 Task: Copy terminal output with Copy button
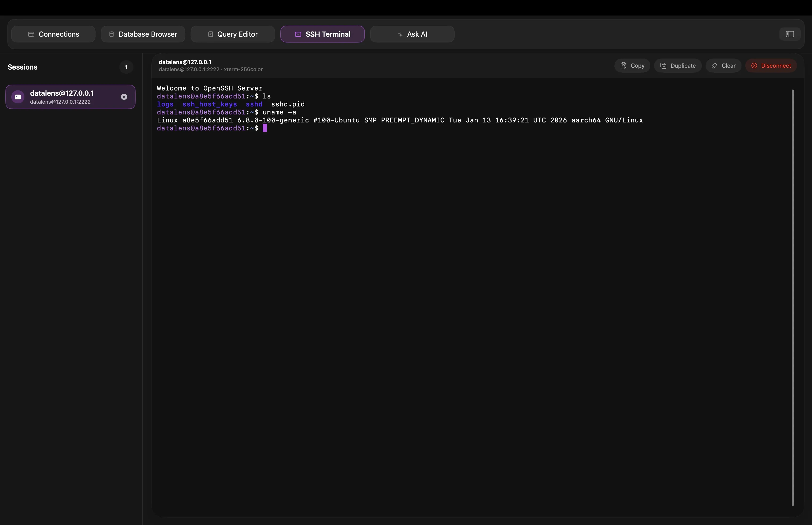tap(632, 66)
